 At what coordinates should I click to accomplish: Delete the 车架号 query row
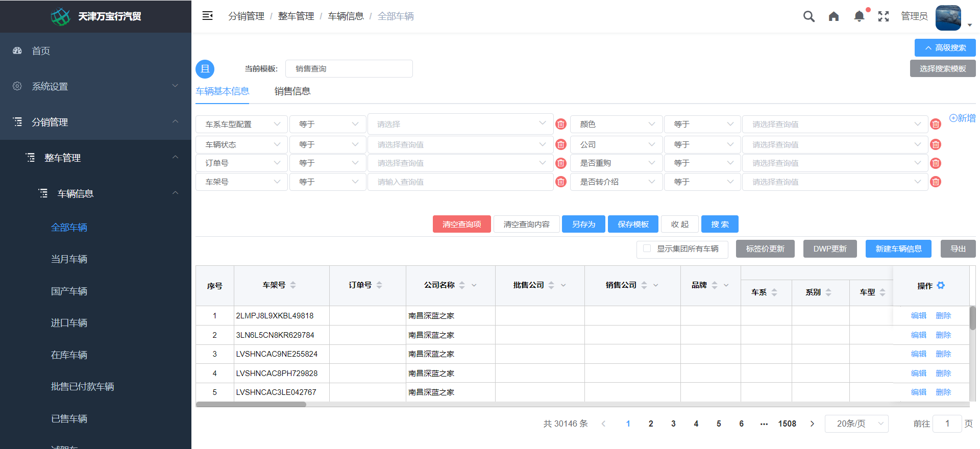click(561, 182)
